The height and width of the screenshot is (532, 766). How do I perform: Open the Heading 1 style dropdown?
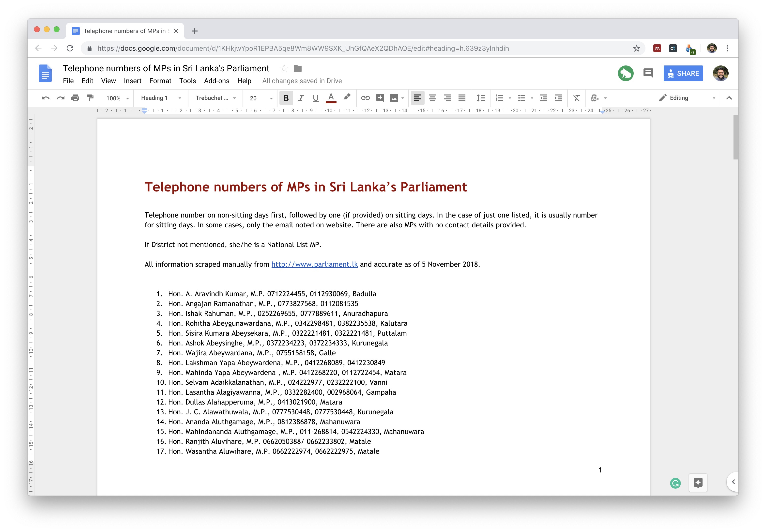click(x=161, y=98)
